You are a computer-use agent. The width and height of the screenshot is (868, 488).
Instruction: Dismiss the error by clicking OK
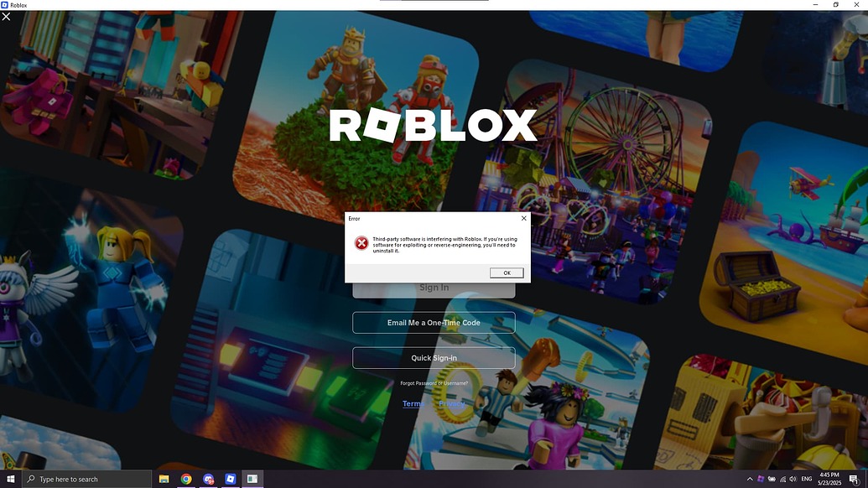point(506,273)
